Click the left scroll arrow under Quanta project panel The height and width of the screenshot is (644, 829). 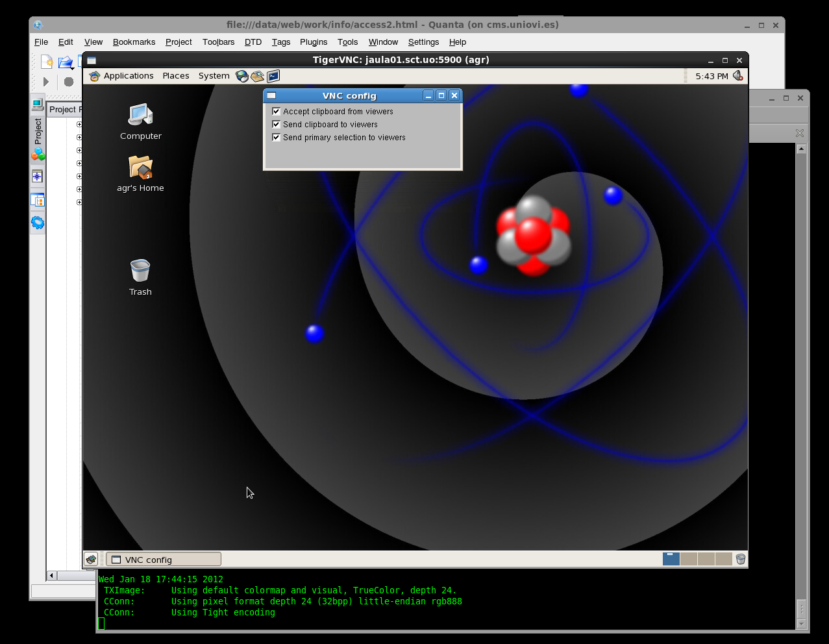click(52, 575)
